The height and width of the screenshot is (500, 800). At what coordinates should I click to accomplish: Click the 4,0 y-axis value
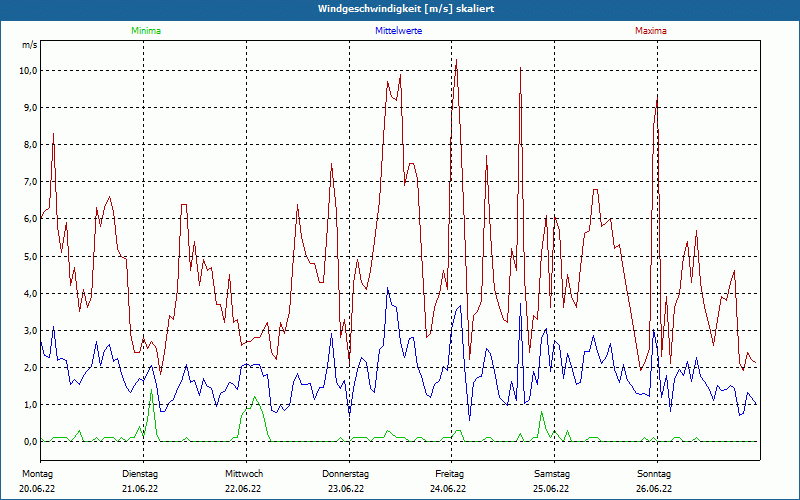(x=30, y=293)
